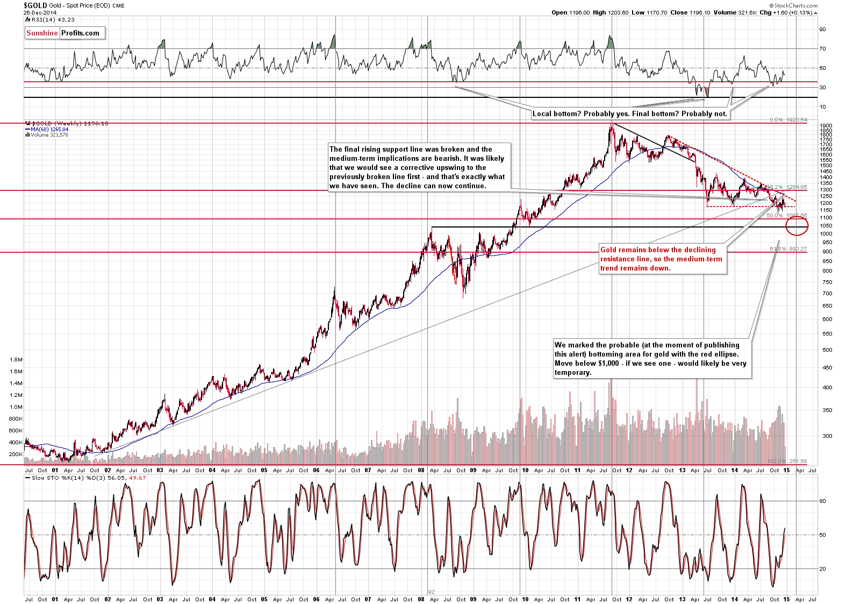
Task: Click the volume bars icon beside Volume 321,578
Action: coord(27,135)
